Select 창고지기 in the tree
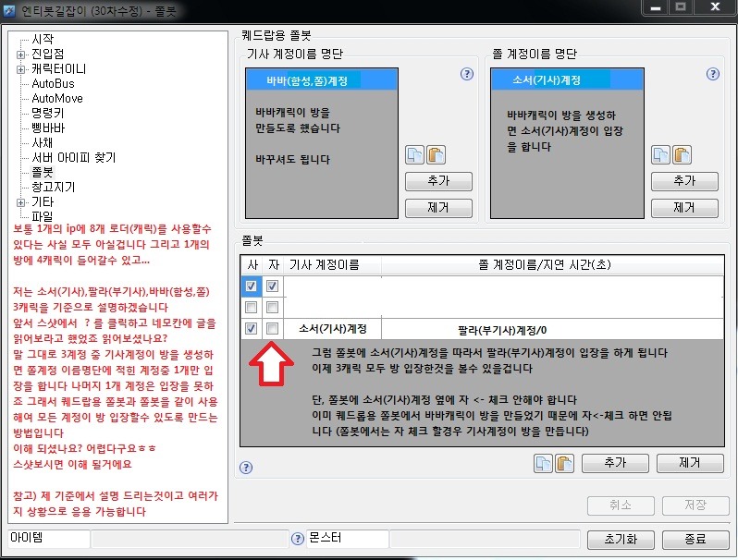 pos(54,188)
